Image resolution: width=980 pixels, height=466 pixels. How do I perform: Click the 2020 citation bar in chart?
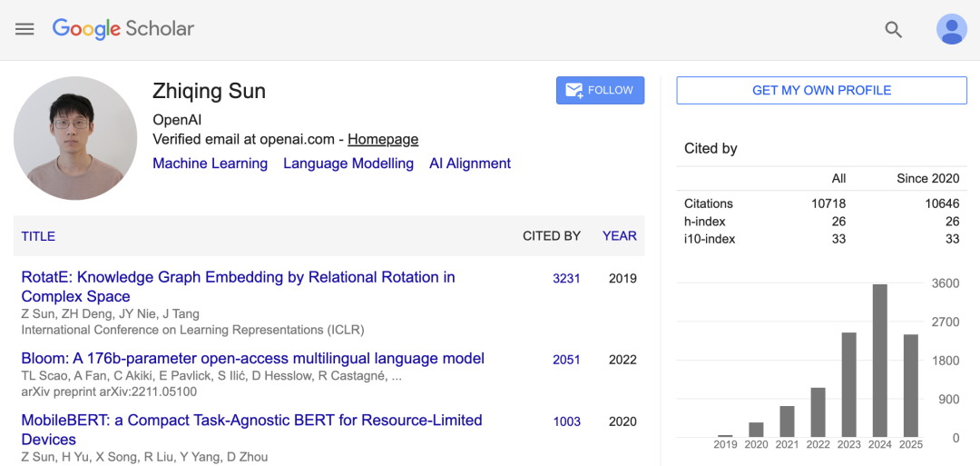756,430
